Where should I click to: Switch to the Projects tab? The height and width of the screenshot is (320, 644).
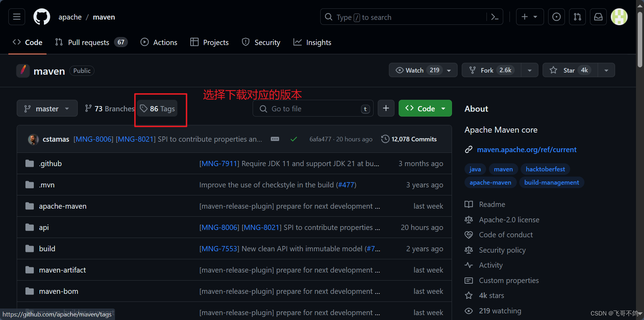tap(209, 43)
